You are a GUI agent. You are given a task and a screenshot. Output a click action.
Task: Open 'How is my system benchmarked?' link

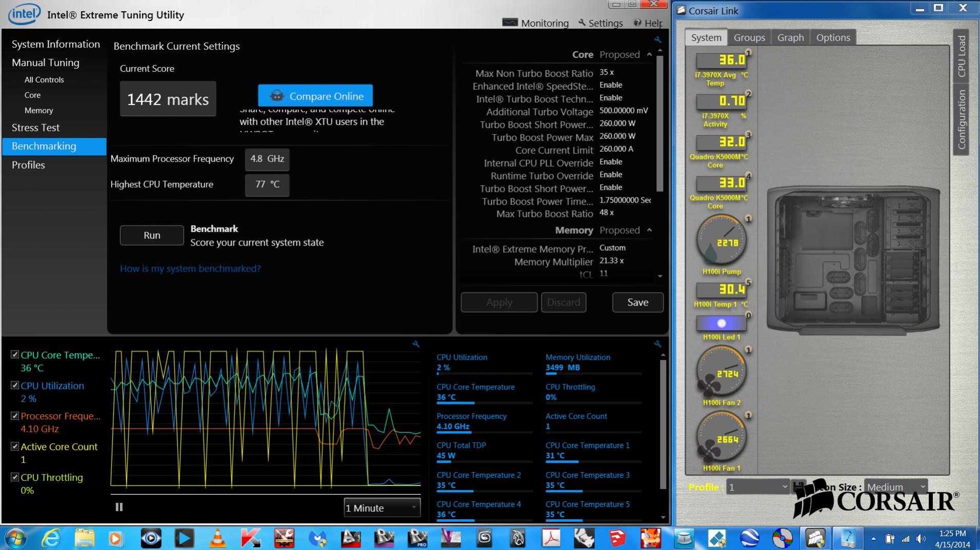190,269
